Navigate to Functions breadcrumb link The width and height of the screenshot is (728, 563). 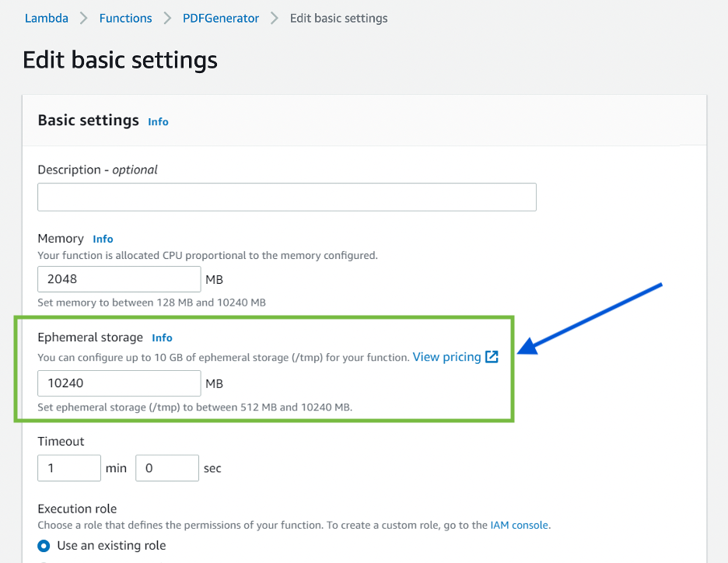coord(125,18)
